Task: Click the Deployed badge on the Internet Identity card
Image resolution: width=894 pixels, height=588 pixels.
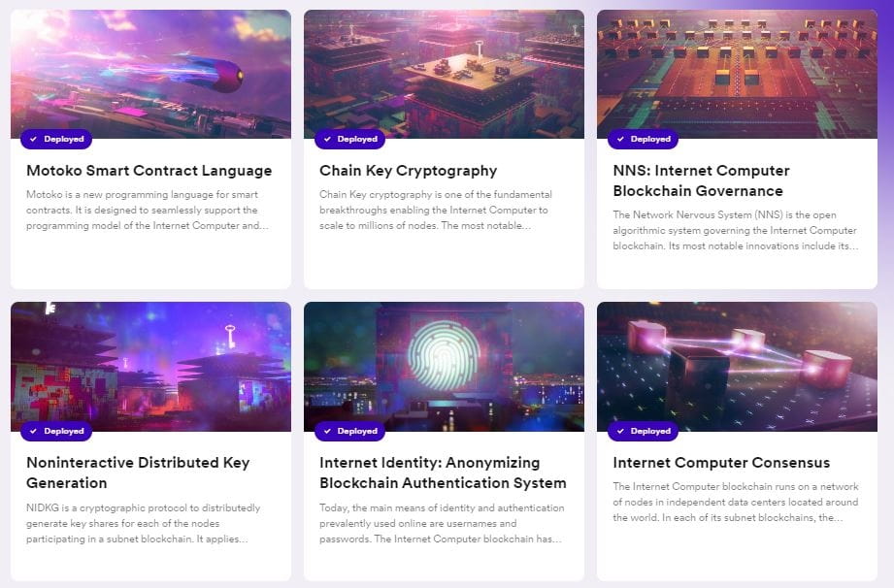Action: tap(349, 431)
